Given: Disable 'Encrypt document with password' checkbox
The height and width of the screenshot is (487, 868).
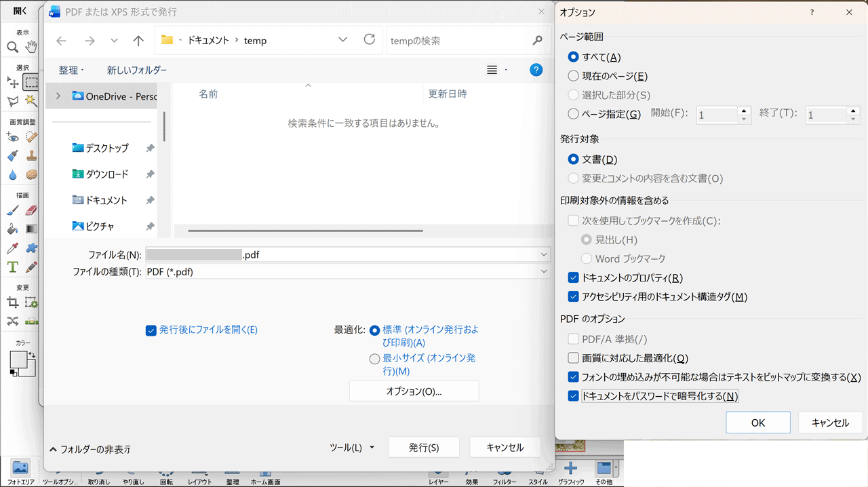Looking at the screenshot, I should [x=574, y=396].
